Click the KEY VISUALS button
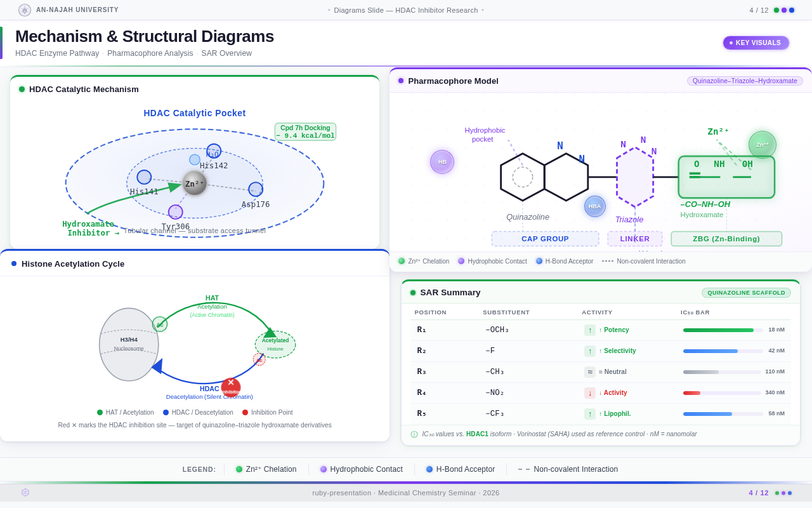The width and height of the screenshot is (812, 508). (x=756, y=43)
